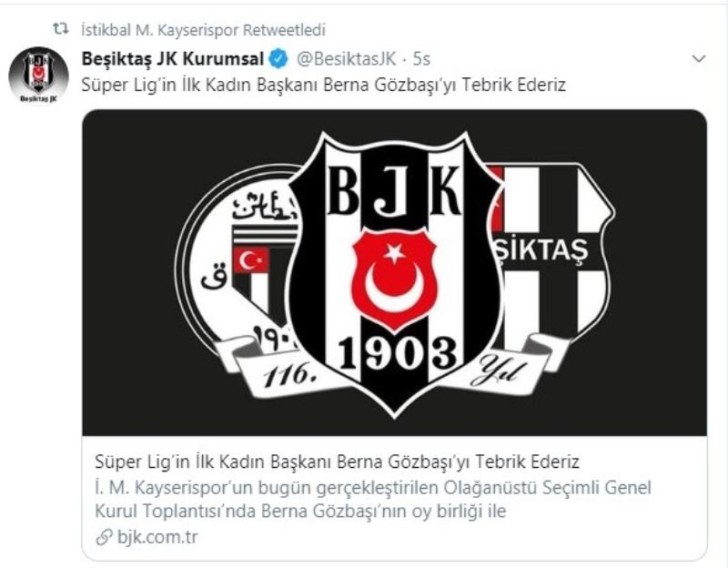
Task: Open the @BesiktasJK handle
Action: click(x=347, y=59)
